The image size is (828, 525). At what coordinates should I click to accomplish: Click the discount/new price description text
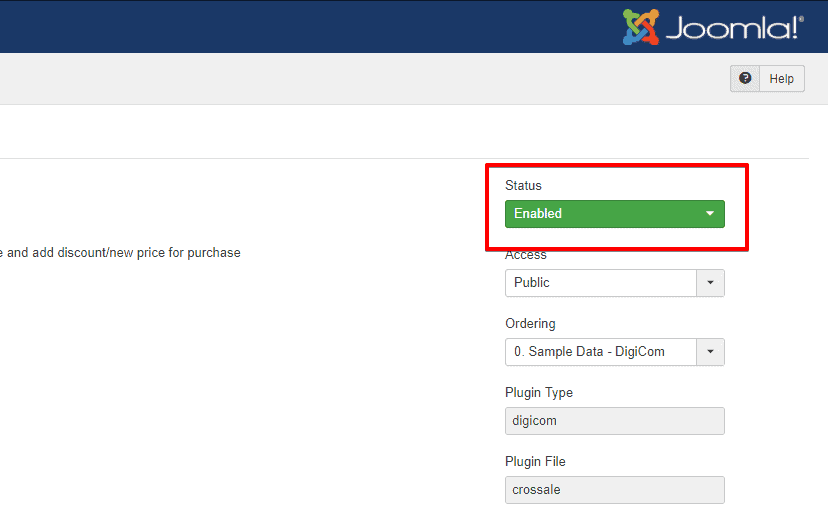click(120, 253)
